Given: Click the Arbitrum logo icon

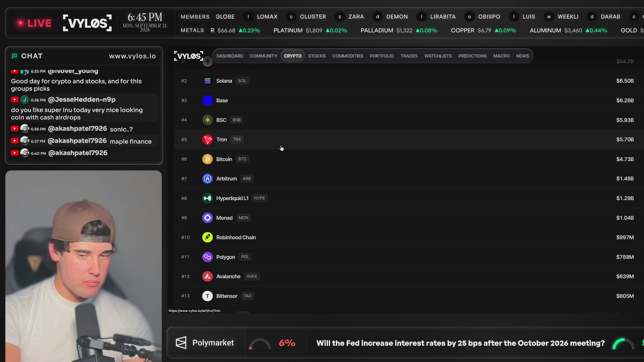Looking at the screenshot, I should (207, 178).
